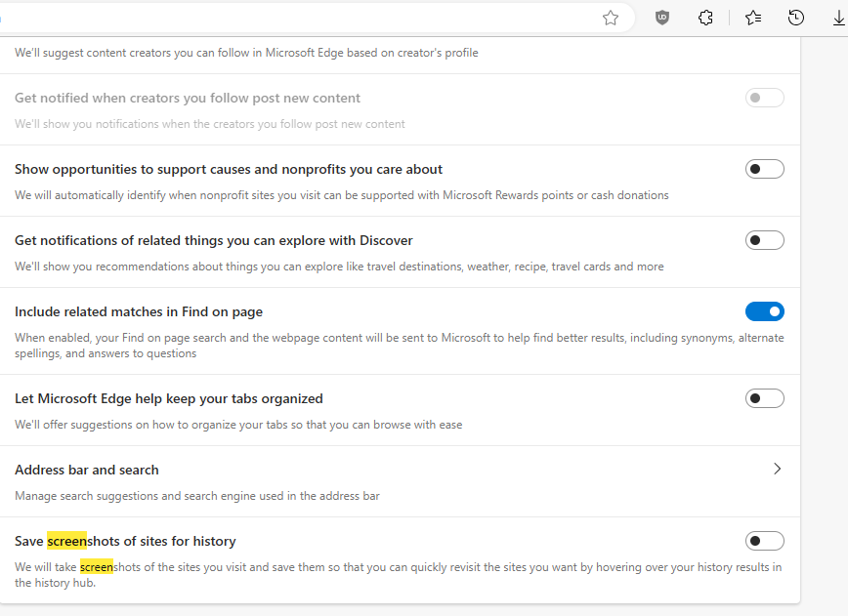
Task: Enable Edge keeping your tabs organized
Action: coord(764,398)
